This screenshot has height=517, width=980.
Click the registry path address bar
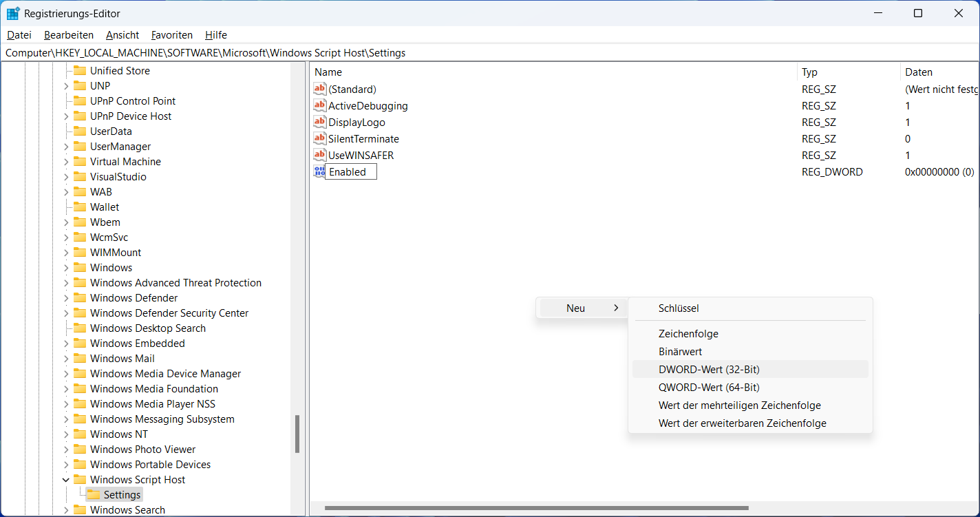[489, 52]
